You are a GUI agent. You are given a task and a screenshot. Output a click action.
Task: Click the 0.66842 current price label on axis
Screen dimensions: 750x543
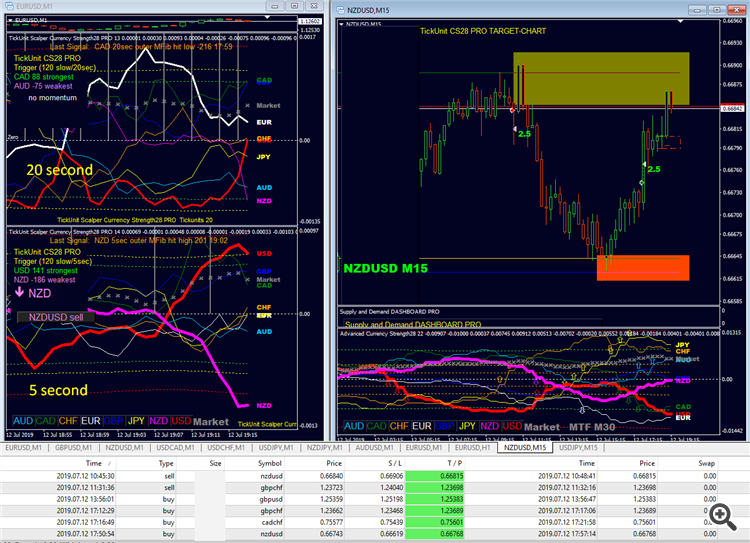732,109
